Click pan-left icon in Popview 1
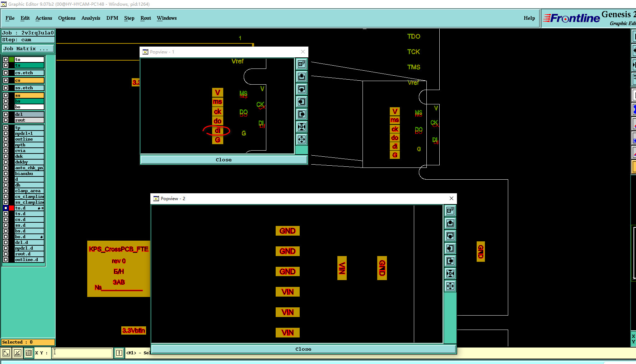 [302, 101]
